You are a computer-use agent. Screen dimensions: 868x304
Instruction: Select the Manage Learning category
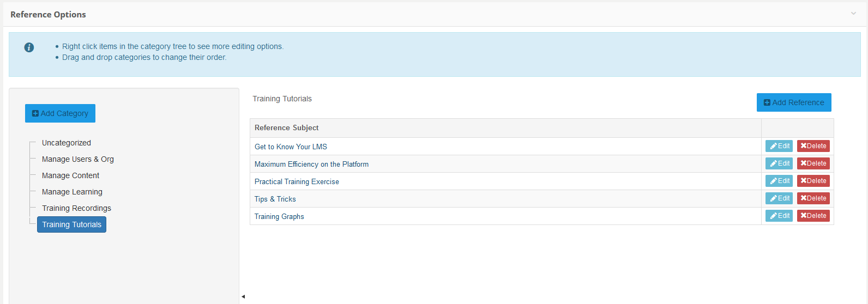(x=72, y=192)
